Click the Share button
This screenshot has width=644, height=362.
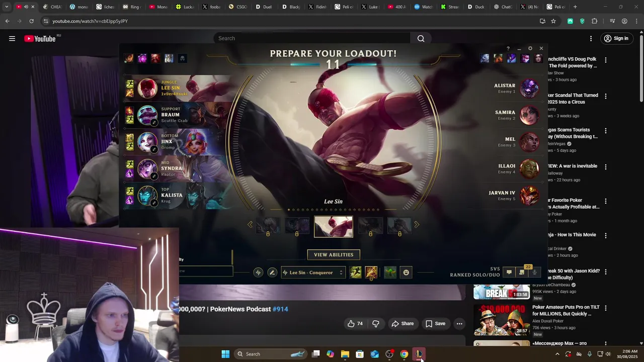(403, 324)
